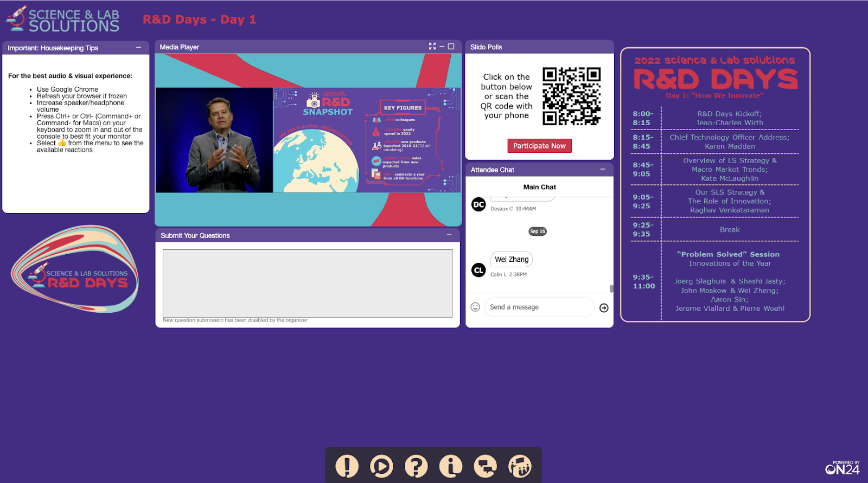Open the emoji picker in chat

click(475, 307)
